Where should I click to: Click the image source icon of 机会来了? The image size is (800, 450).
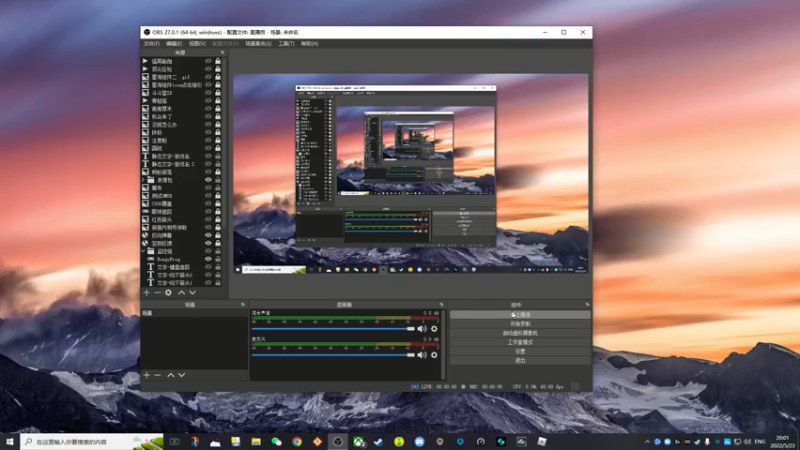tap(145, 116)
